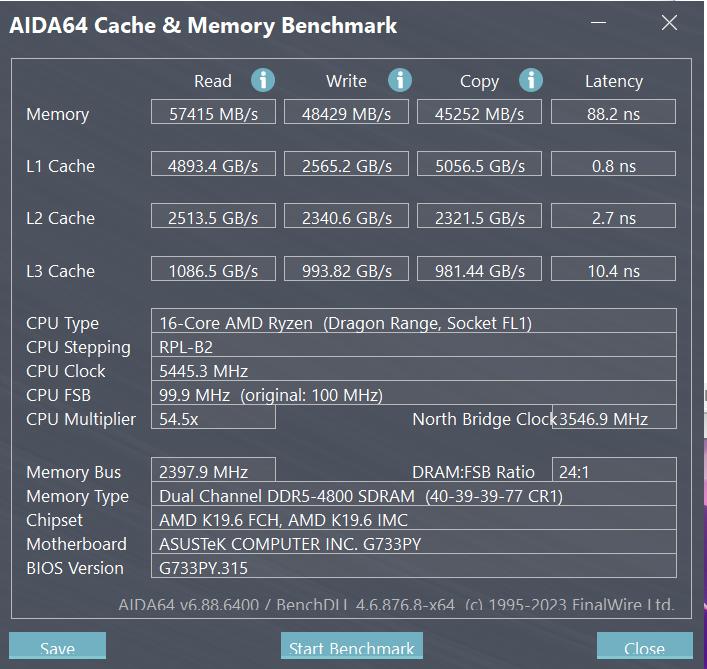This screenshot has width=707, height=669.
Task: Click the Read column header label
Action: pyautogui.click(x=212, y=81)
